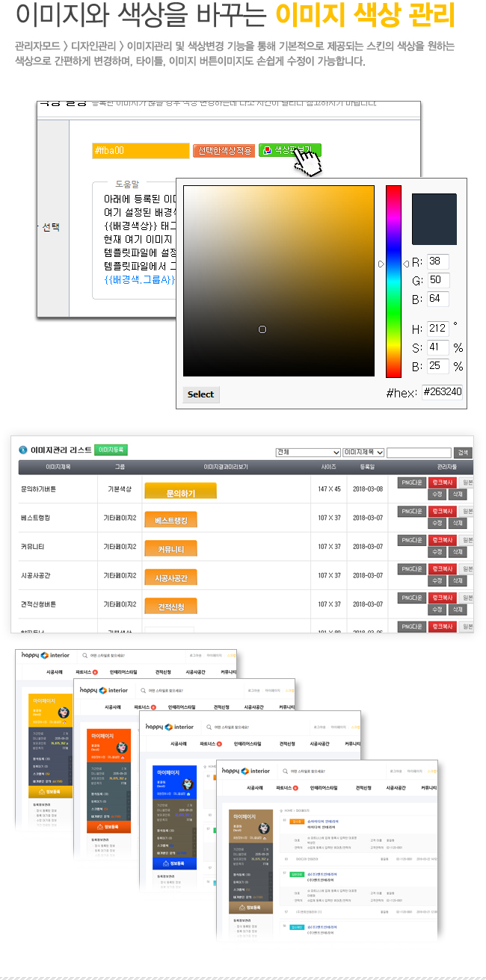Click the S saturation field showing 41
The image size is (486, 980).
pos(437,347)
